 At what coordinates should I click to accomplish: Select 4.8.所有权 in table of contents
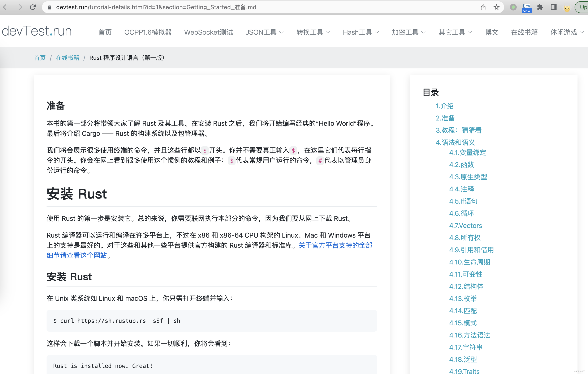point(465,238)
